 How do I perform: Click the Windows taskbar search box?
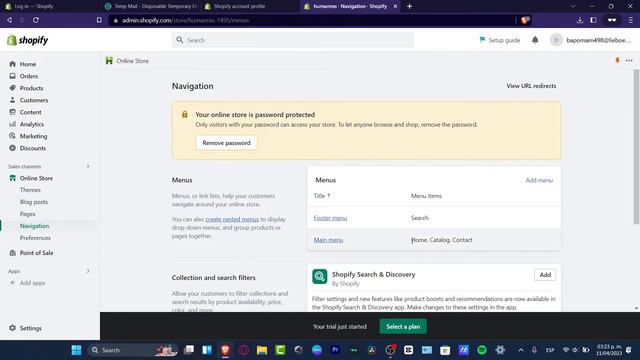tap(133, 350)
